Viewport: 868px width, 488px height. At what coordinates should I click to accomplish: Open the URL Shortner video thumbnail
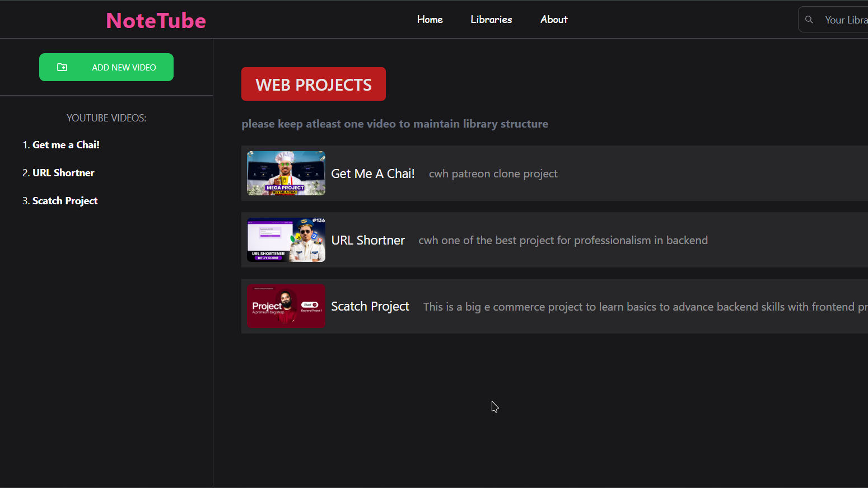[x=286, y=240]
